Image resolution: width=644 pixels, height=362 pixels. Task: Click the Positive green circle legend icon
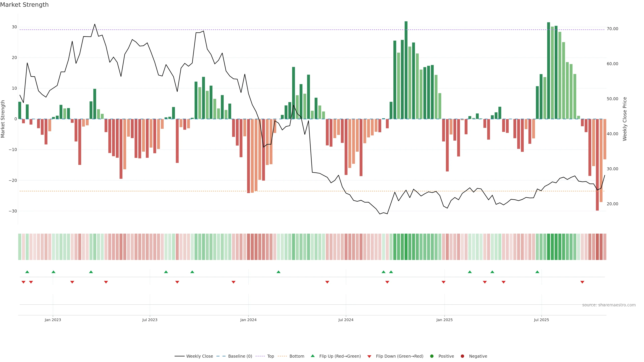pyautogui.click(x=432, y=356)
